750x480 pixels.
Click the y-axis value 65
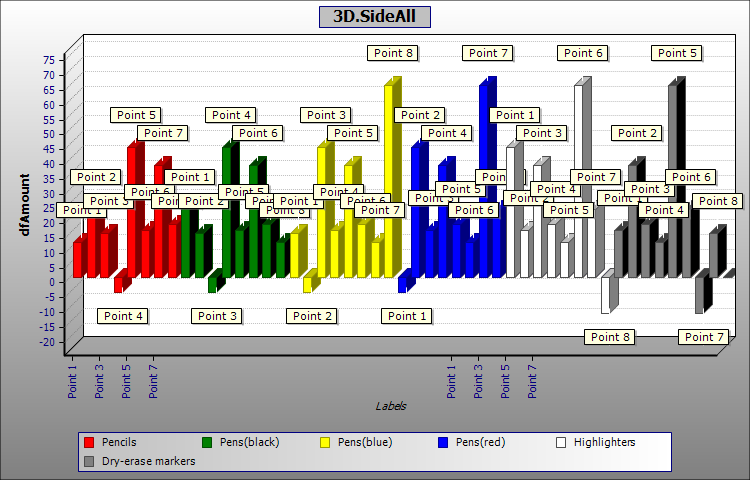[x=49, y=90]
